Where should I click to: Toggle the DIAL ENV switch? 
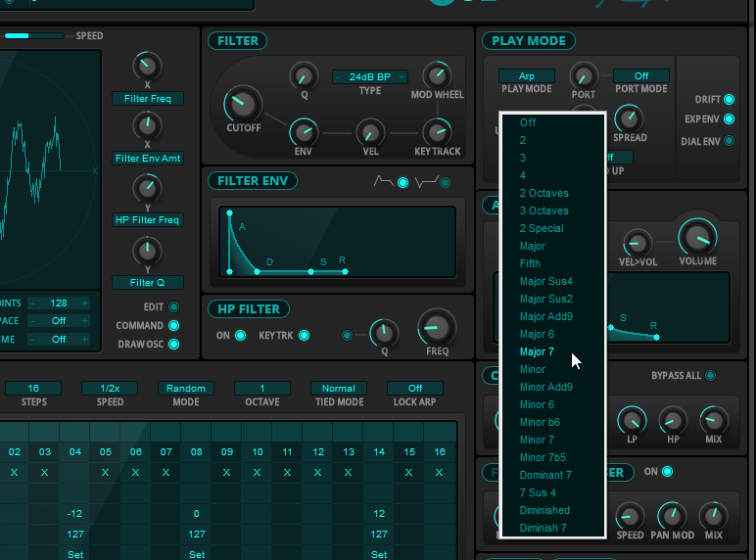pyautogui.click(x=729, y=141)
